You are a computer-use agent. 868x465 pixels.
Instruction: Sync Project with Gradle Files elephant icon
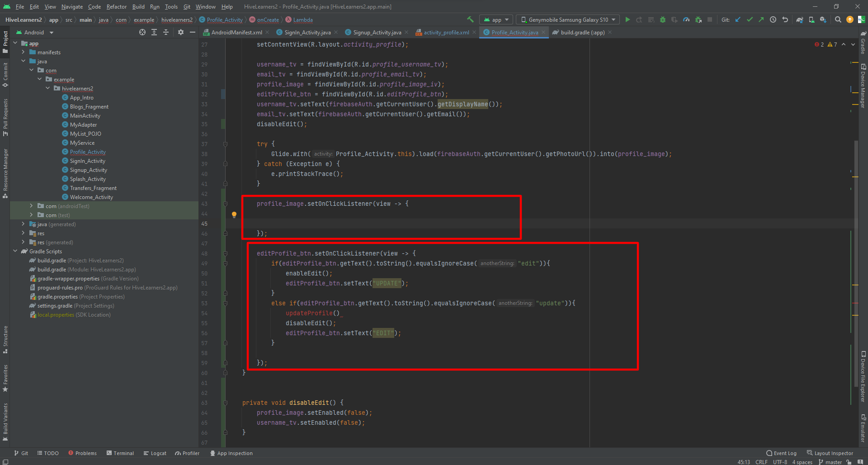pos(800,19)
